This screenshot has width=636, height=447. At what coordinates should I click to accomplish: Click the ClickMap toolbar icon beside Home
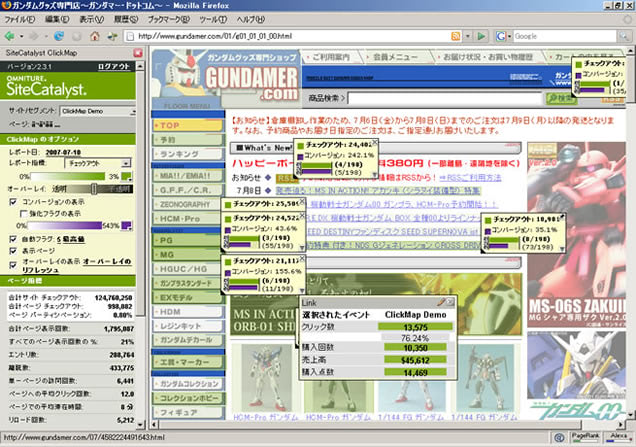[112, 36]
